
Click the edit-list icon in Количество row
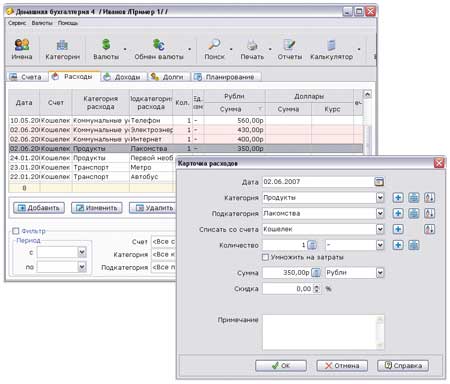point(414,245)
